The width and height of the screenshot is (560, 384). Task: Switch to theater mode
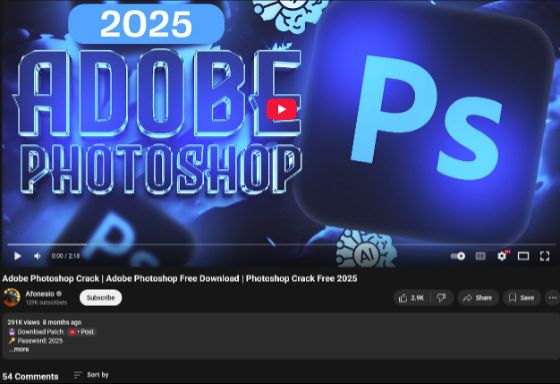click(x=523, y=256)
